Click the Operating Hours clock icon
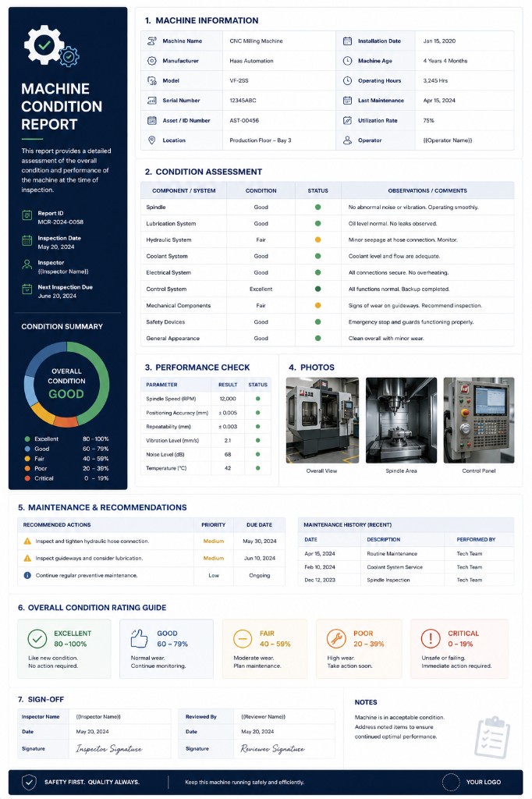 coord(347,80)
